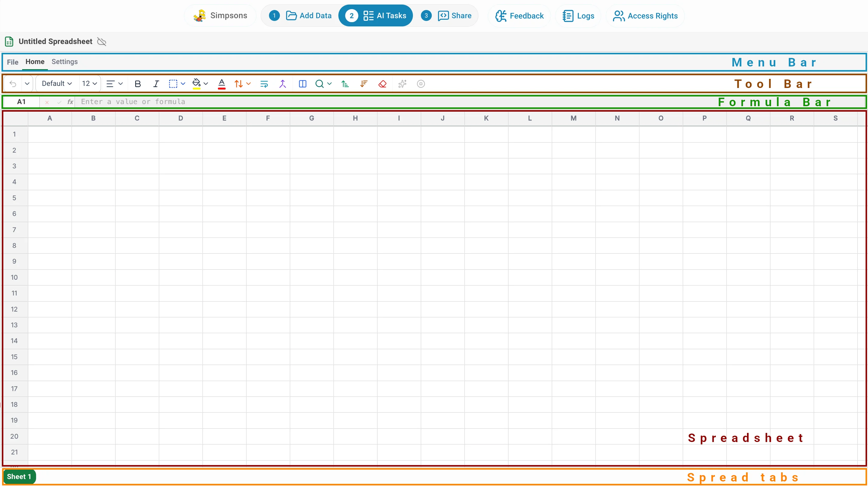Toggle italic formatting
The image size is (868, 486).
pos(156,84)
